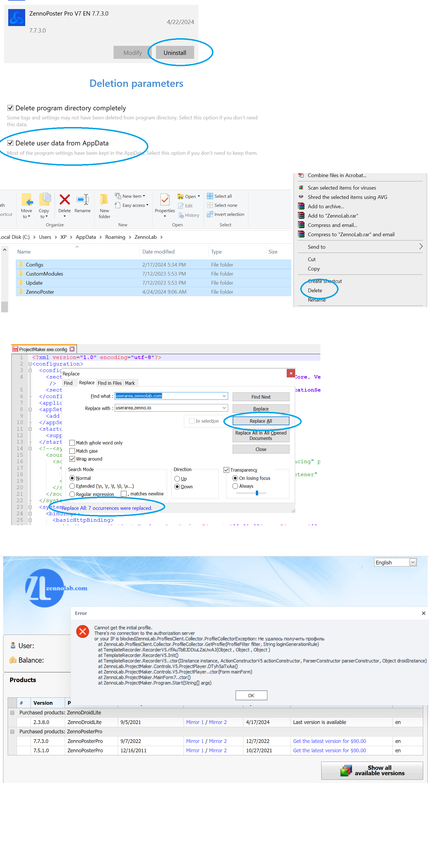Select Regular expression search mode
Screen dimensions: 437x868
coord(72,494)
